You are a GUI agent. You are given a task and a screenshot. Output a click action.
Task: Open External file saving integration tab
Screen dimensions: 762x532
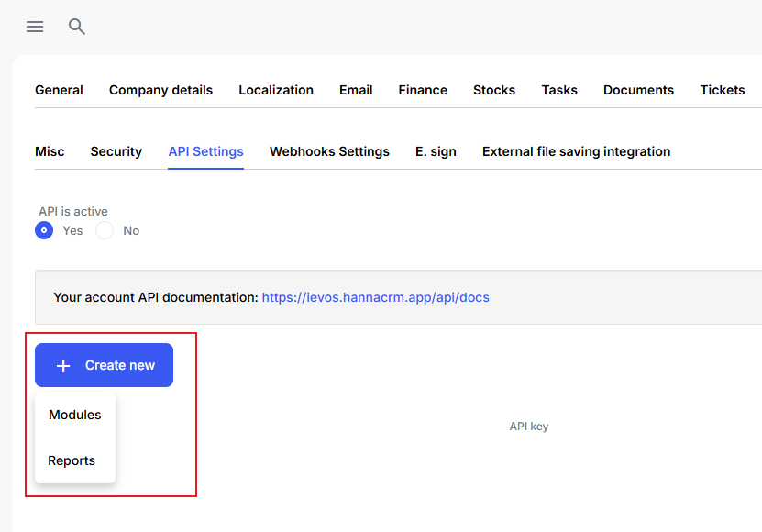[577, 151]
